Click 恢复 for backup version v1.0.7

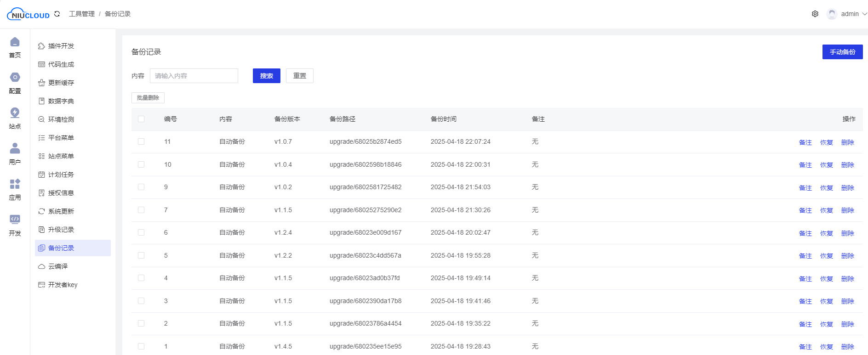[826, 142]
